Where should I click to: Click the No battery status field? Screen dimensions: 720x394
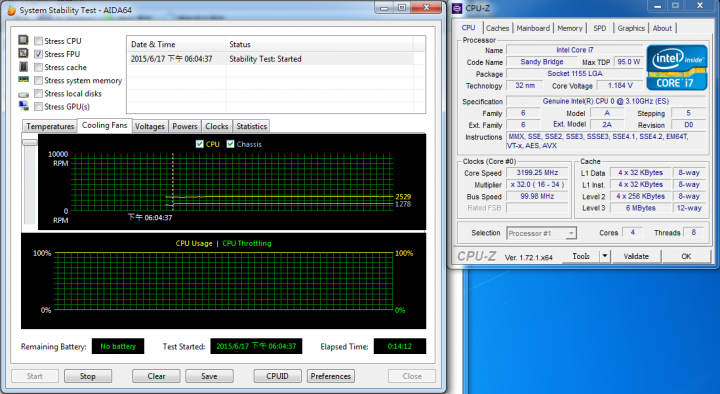click(118, 346)
